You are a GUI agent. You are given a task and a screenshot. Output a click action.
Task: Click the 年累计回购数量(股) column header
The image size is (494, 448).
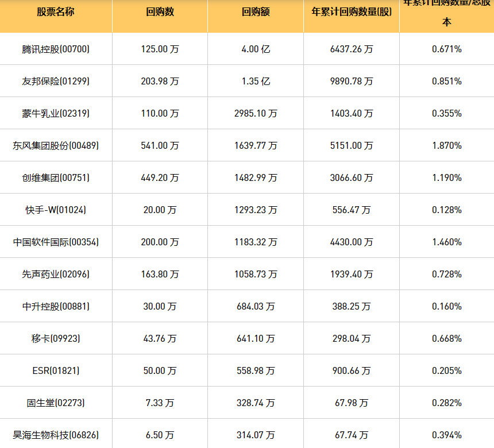tap(352, 11)
